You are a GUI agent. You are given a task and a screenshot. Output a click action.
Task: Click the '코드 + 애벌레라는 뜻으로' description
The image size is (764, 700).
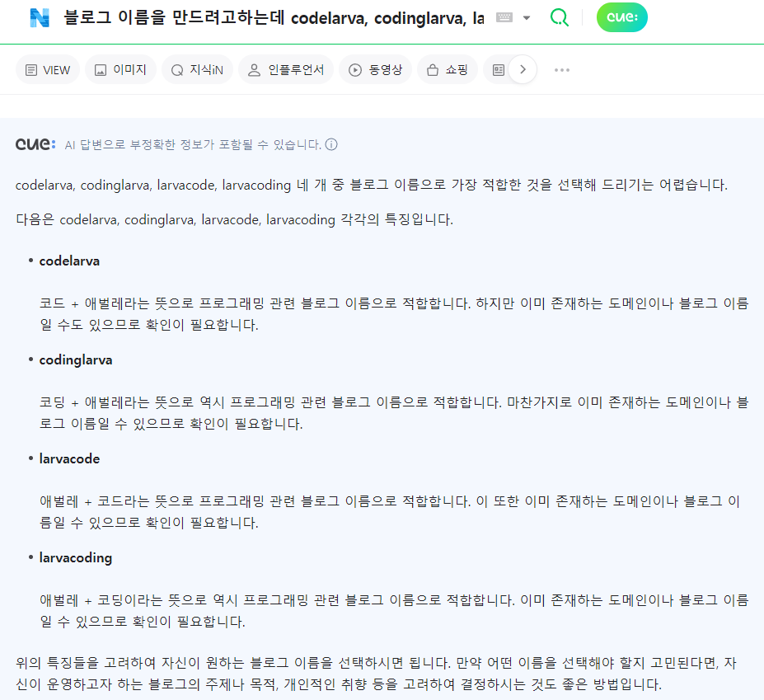click(394, 314)
